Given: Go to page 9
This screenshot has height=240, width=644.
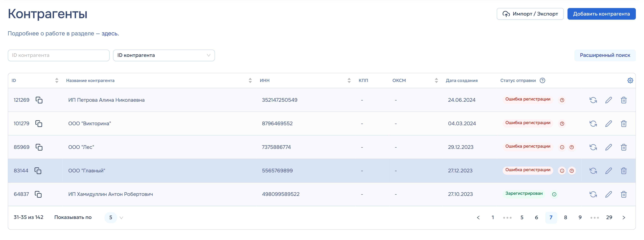Looking at the screenshot, I should (x=580, y=217).
